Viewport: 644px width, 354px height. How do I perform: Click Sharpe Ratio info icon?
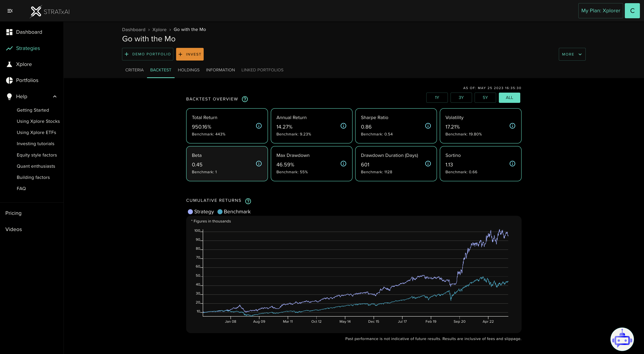(428, 126)
